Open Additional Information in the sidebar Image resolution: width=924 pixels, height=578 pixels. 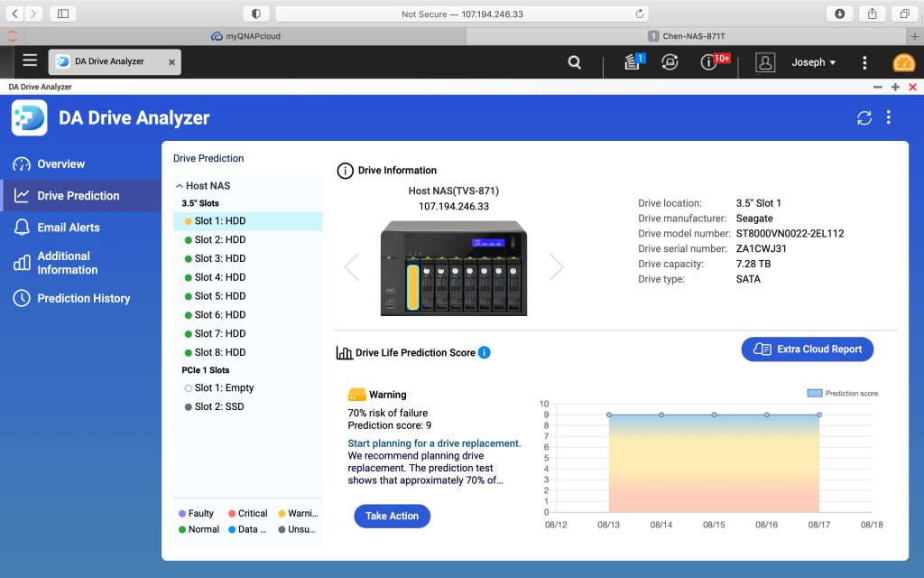tap(80, 263)
